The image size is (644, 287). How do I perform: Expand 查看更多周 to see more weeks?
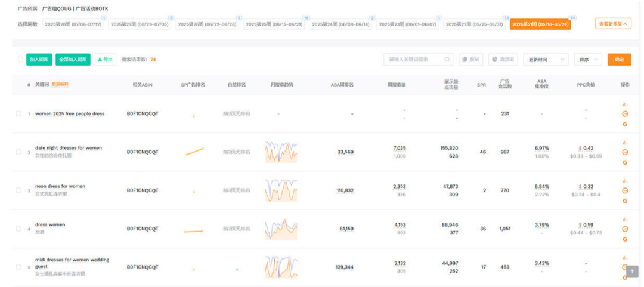(613, 24)
